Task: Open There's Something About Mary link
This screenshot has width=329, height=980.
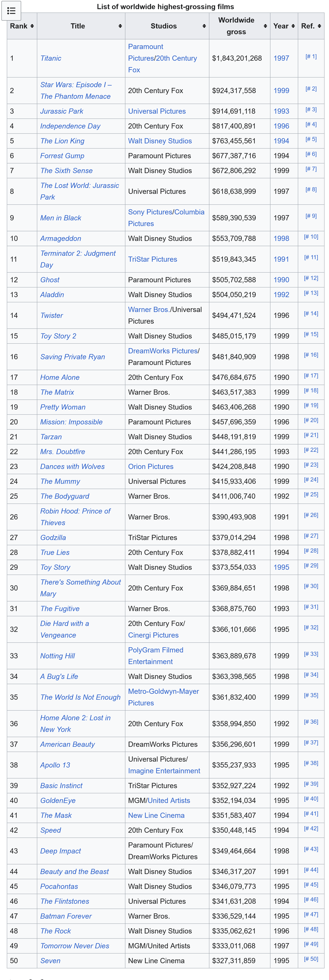Action: (x=81, y=588)
